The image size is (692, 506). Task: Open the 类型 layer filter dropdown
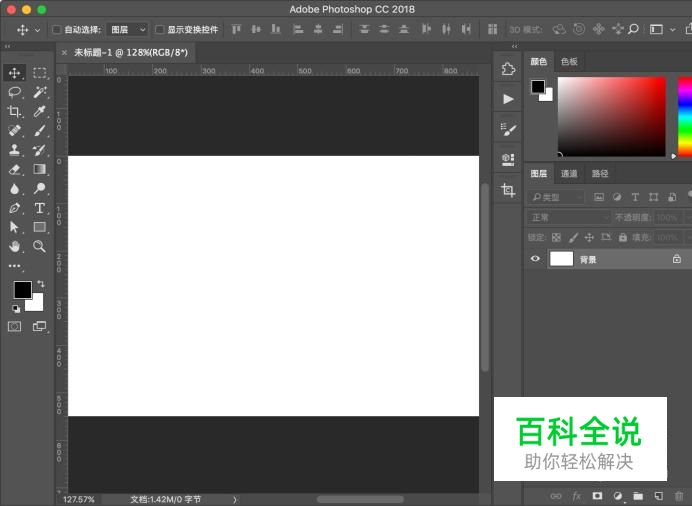point(557,197)
